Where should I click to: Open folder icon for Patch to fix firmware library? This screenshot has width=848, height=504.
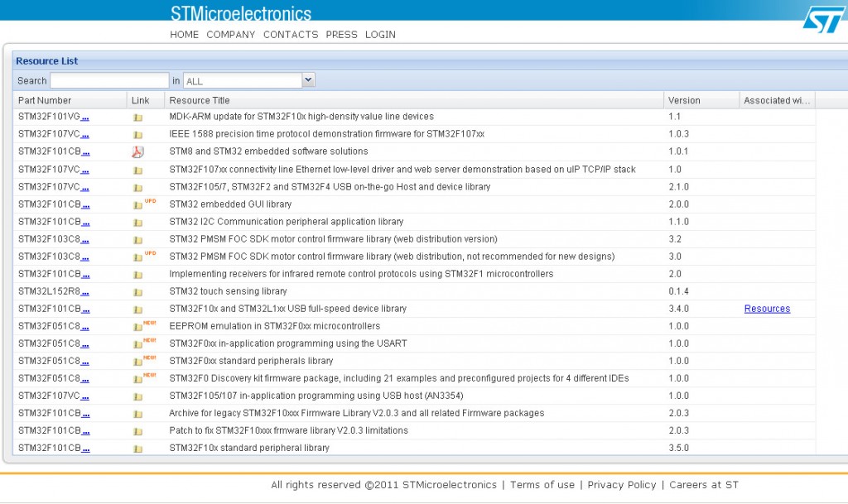click(138, 431)
